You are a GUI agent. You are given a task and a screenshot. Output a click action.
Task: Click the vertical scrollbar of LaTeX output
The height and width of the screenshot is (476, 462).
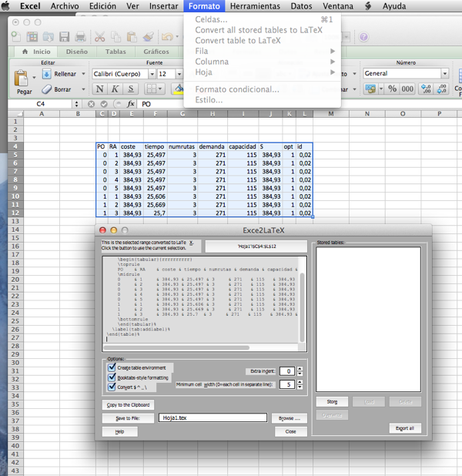[302, 307]
